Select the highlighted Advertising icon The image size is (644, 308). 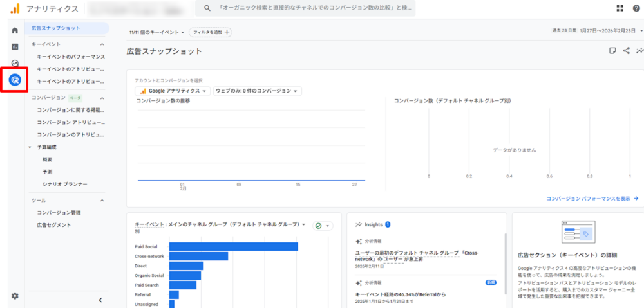click(15, 80)
